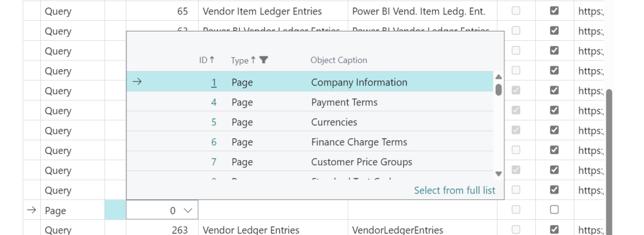The image size is (644, 235).
Task: Click the 'Currencies' caption
Action: click(x=334, y=123)
